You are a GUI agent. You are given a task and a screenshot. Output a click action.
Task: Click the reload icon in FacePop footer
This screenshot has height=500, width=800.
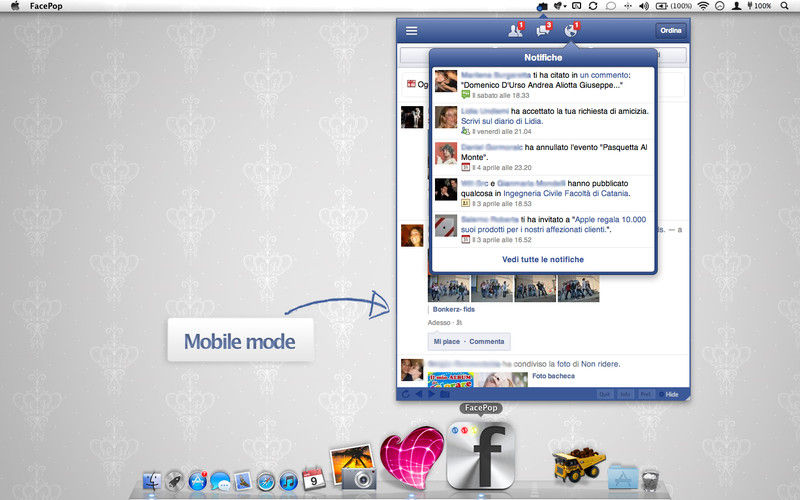405,394
